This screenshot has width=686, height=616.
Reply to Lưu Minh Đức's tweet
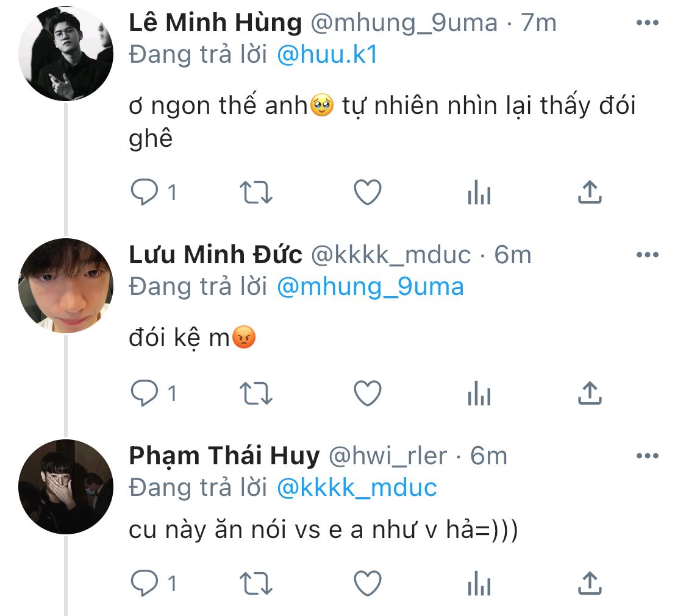145,394
